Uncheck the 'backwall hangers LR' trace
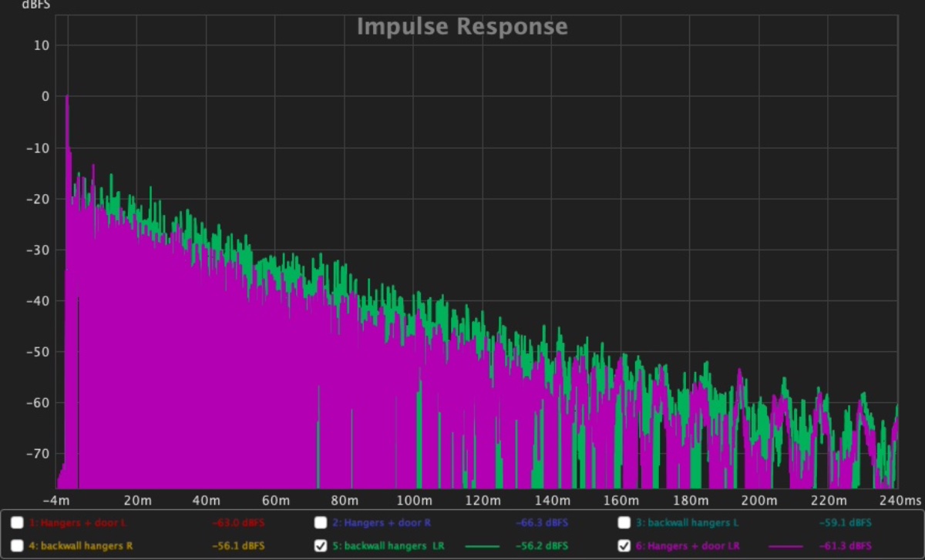The image size is (925, 560). [321, 545]
